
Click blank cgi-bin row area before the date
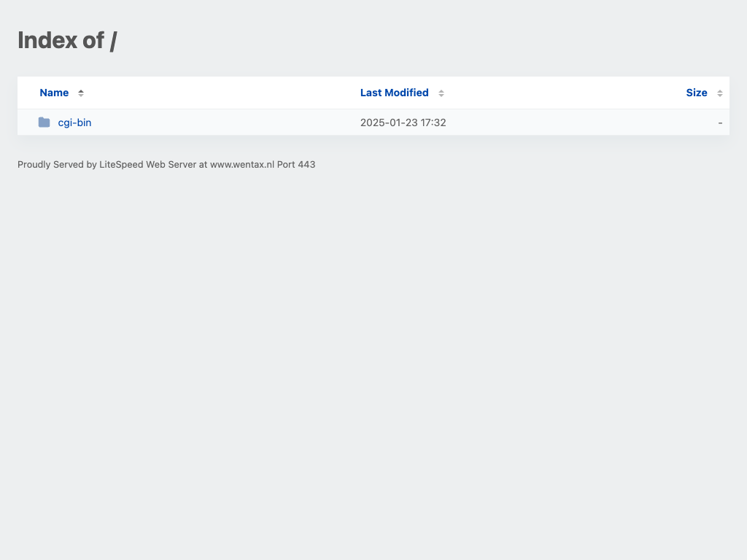pos(219,122)
